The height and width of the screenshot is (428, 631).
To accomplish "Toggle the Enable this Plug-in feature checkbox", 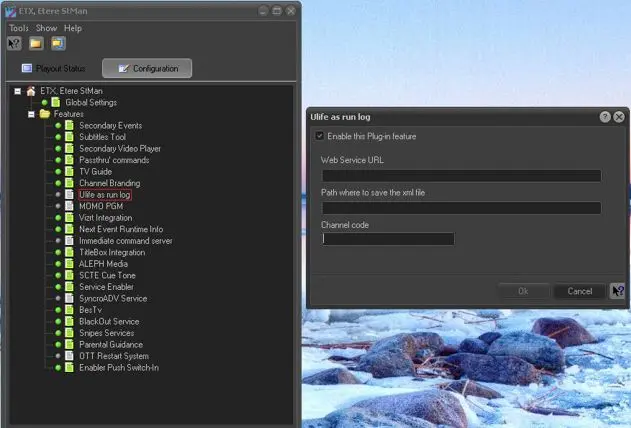I will coord(320,136).
